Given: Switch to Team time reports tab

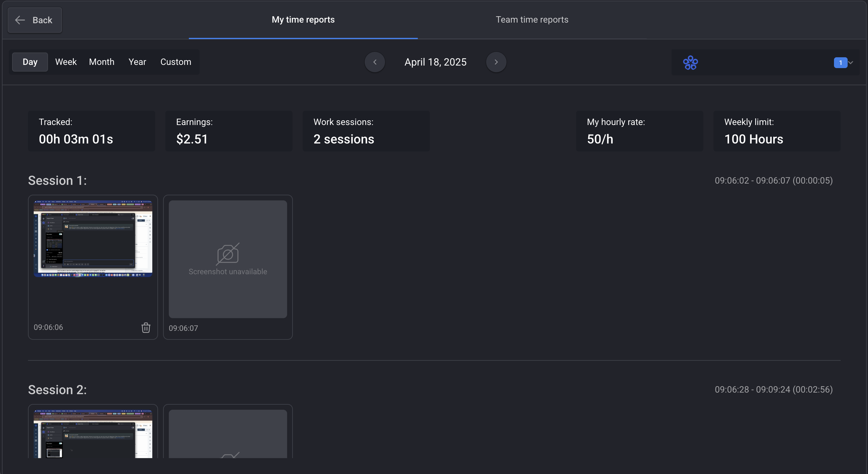Looking at the screenshot, I should 532,19.
